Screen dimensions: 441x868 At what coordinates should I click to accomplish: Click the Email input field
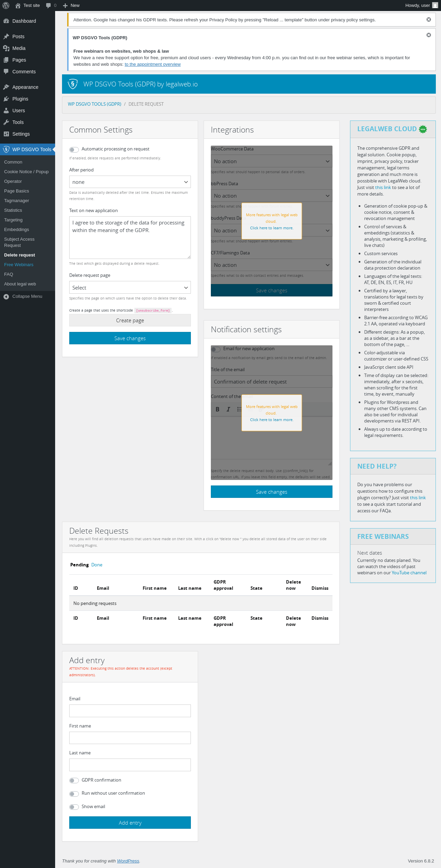(130, 711)
